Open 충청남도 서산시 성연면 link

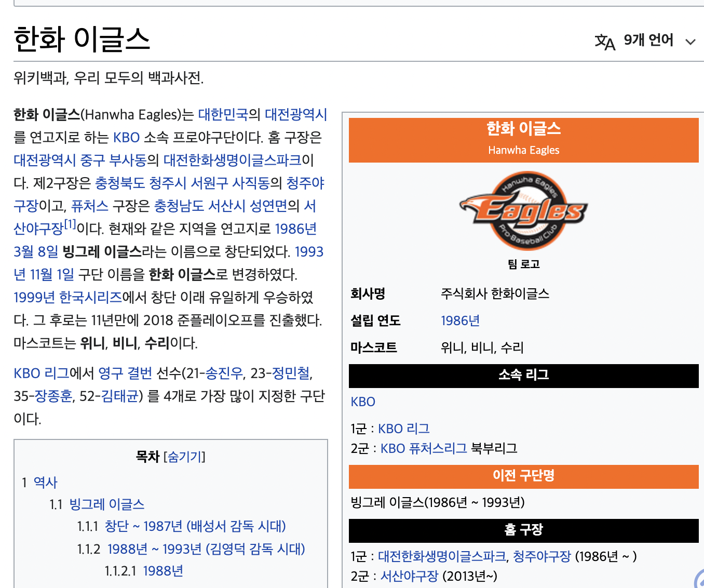tap(221, 206)
